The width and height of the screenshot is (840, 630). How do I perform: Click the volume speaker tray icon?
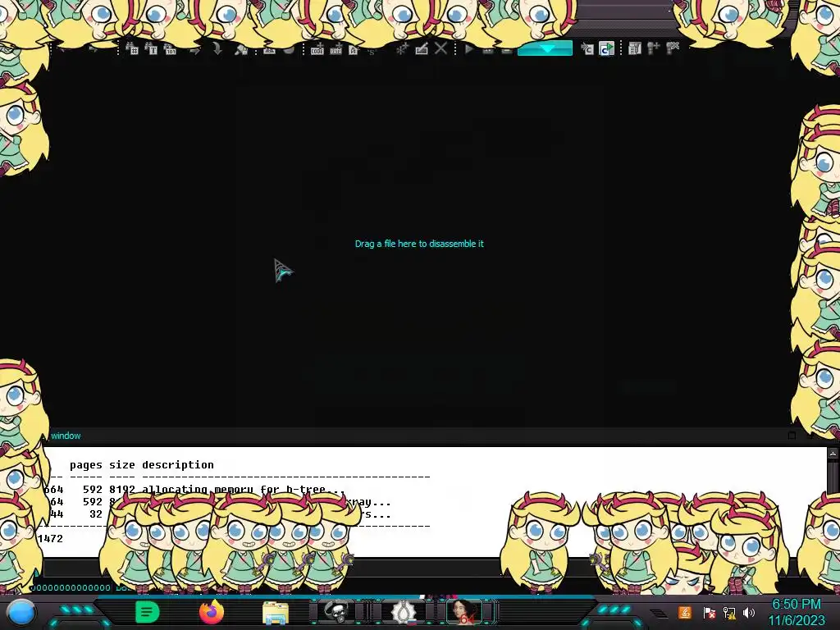click(x=749, y=612)
